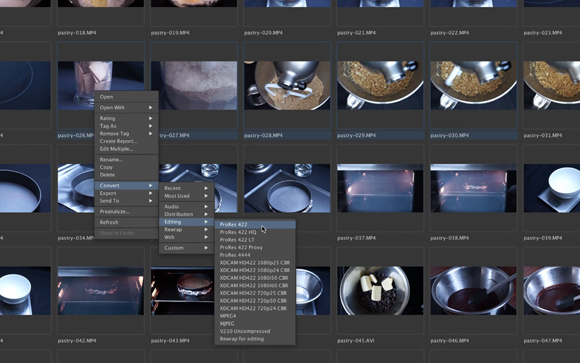Select the pastry-037.MP4 oven thumbnail

380,188
